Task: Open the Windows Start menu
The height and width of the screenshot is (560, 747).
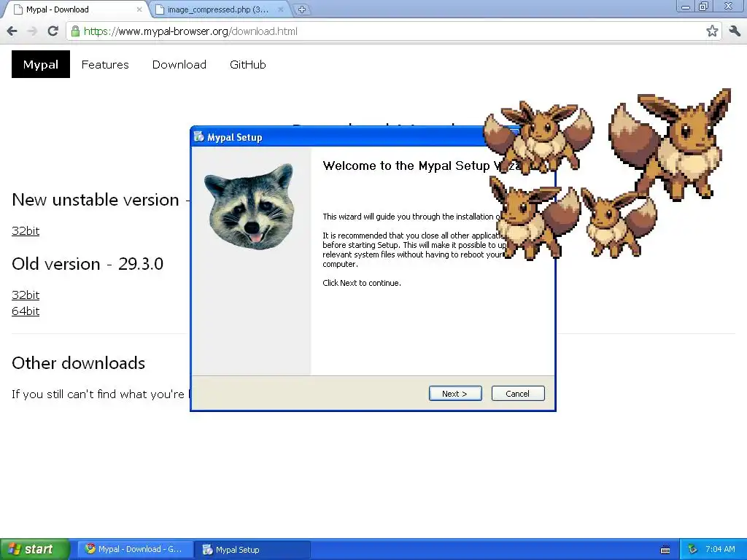Action: 35,549
